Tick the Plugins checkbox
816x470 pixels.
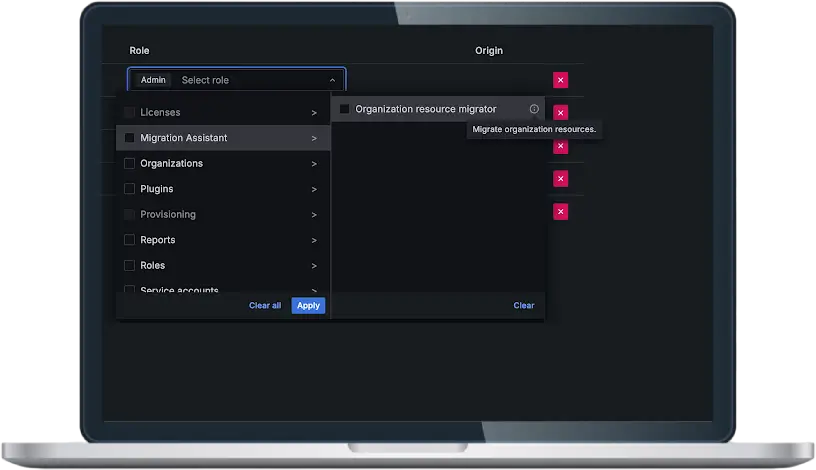130,189
